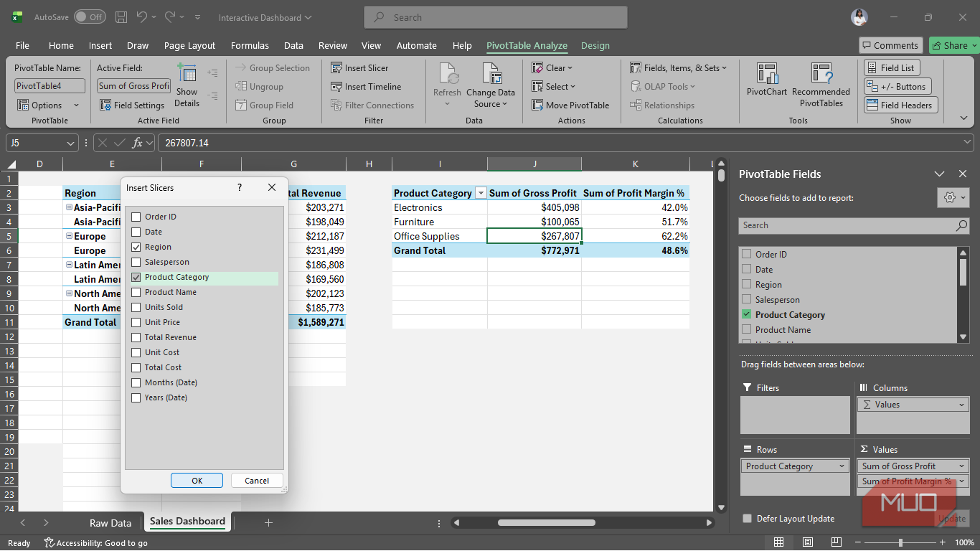Image resolution: width=980 pixels, height=551 pixels.
Task: Open Change Data Source
Action: 491,85
